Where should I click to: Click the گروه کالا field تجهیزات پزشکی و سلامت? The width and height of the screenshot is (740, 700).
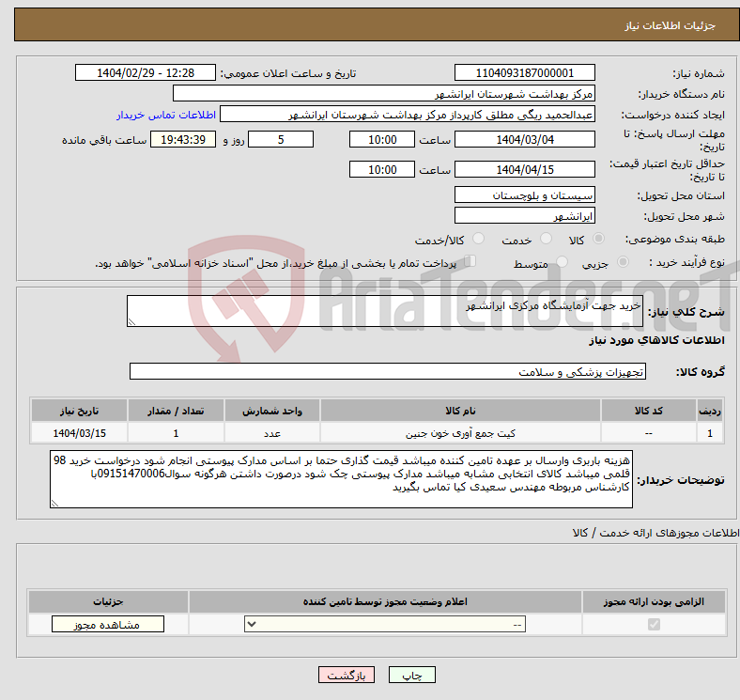(388, 371)
